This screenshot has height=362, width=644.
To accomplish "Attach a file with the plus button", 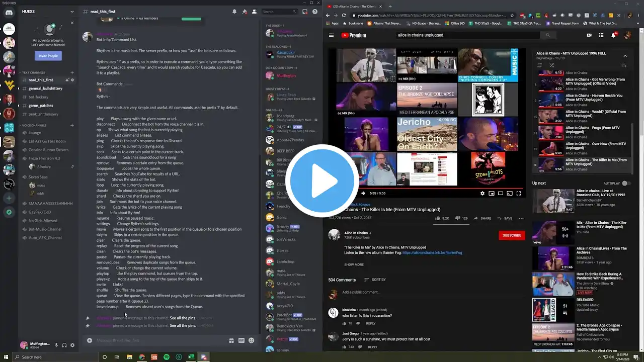I will coord(90,340).
